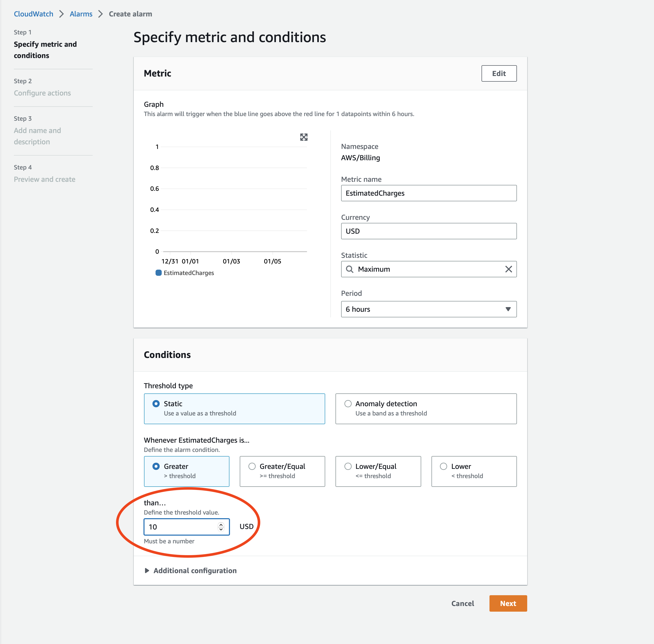The image size is (654, 644).
Task: Click the search icon in the Statistic field
Action: 350,269
